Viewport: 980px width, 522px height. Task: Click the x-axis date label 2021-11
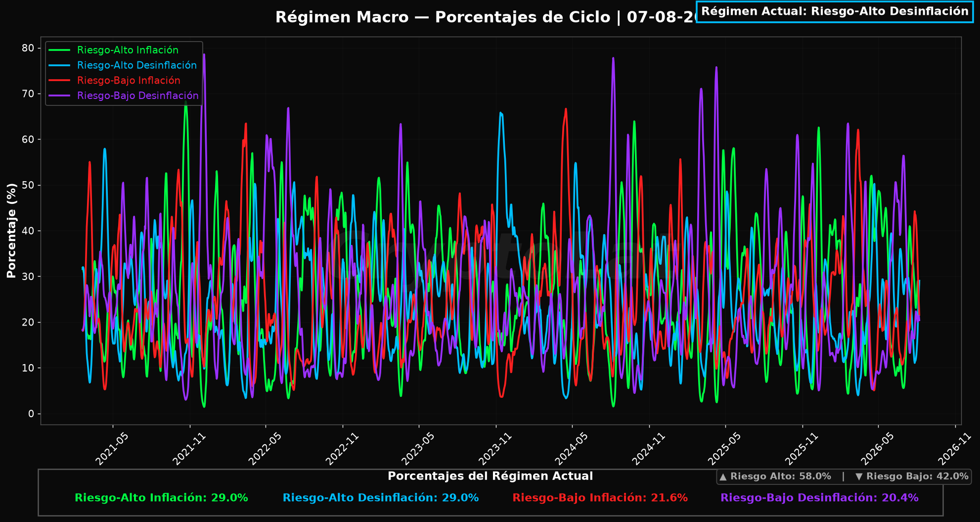pos(189,449)
